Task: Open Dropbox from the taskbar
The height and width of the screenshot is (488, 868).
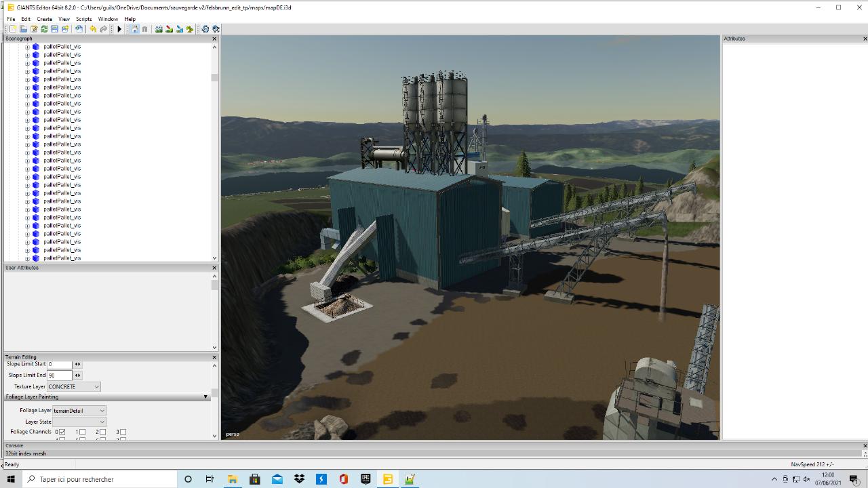Action: pyautogui.click(x=299, y=479)
